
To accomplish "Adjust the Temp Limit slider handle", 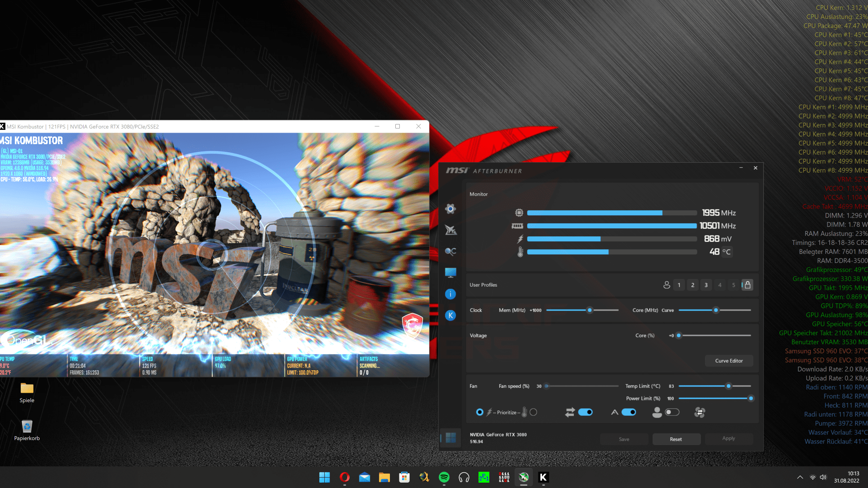I will pos(729,386).
